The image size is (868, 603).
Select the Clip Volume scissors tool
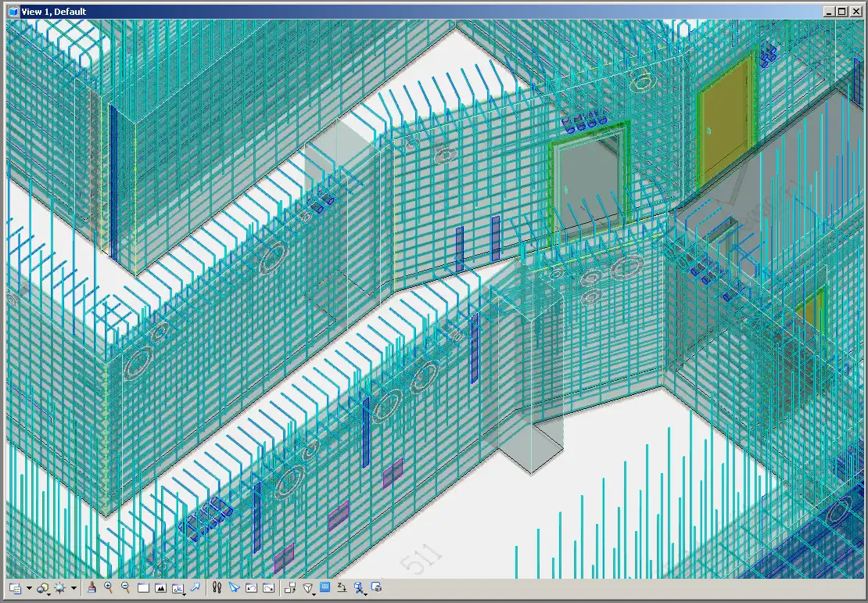click(x=359, y=588)
